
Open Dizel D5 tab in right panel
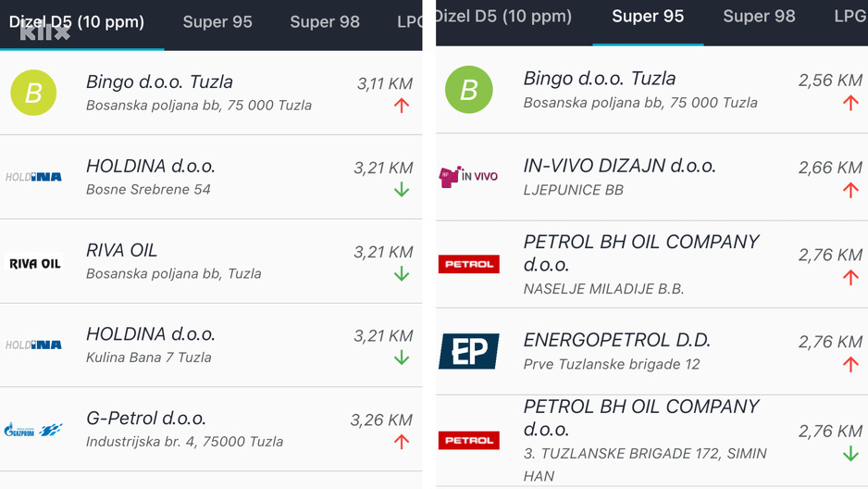click(x=504, y=16)
